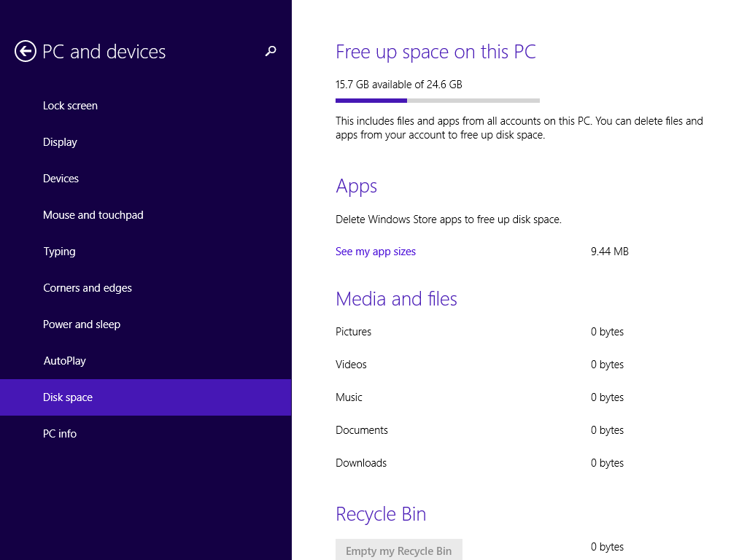Viewport: 747px width, 560px height.
Task: Click the Media and files heading
Action: [396, 299]
